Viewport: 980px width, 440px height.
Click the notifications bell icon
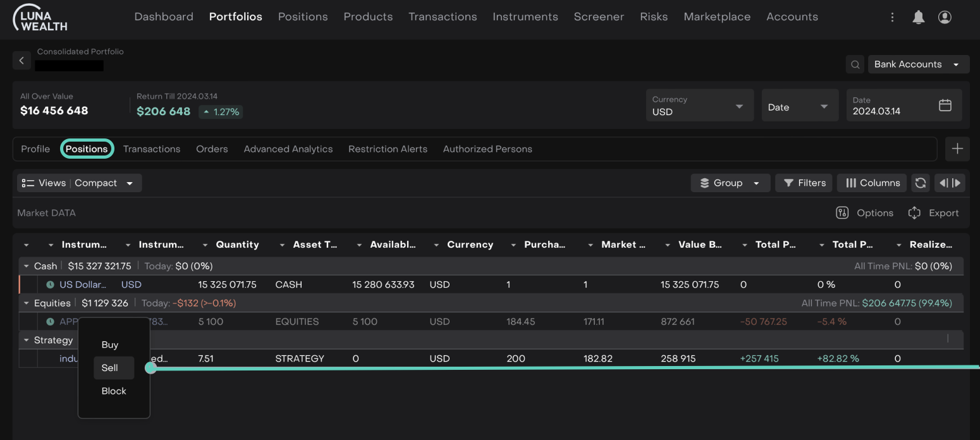pyautogui.click(x=918, y=18)
